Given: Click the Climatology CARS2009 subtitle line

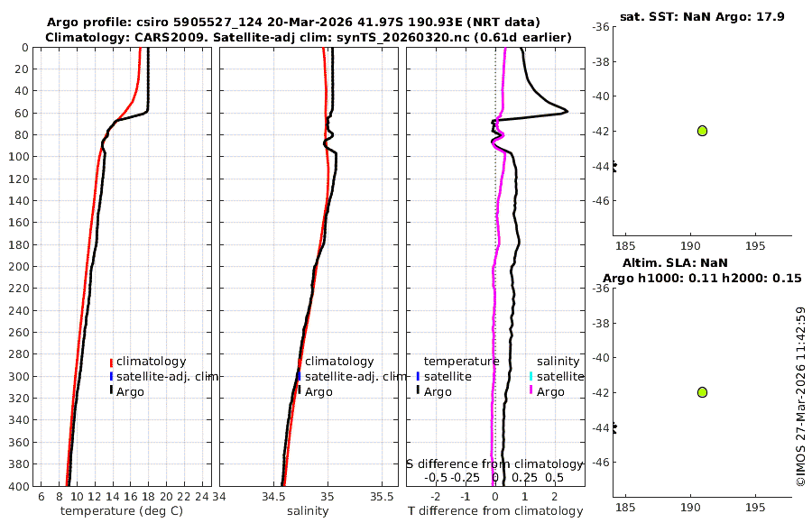Looking at the screenshot, I should pos(309,37).
